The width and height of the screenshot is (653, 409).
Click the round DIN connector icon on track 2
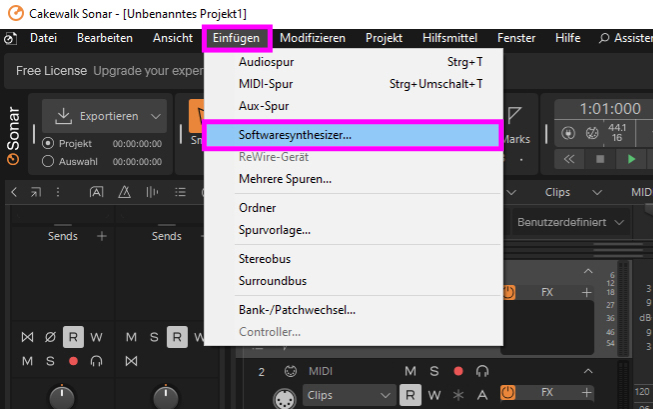coord(284,399)
